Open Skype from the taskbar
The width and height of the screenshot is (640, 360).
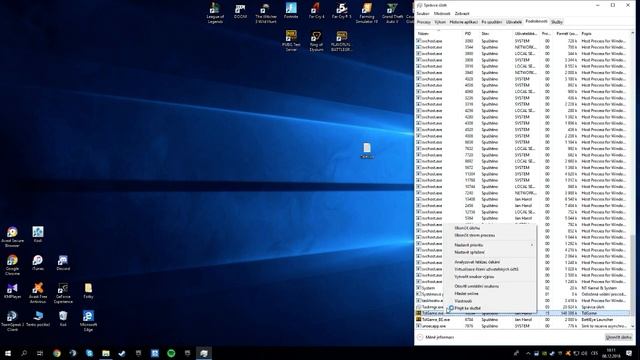(89, 353)
